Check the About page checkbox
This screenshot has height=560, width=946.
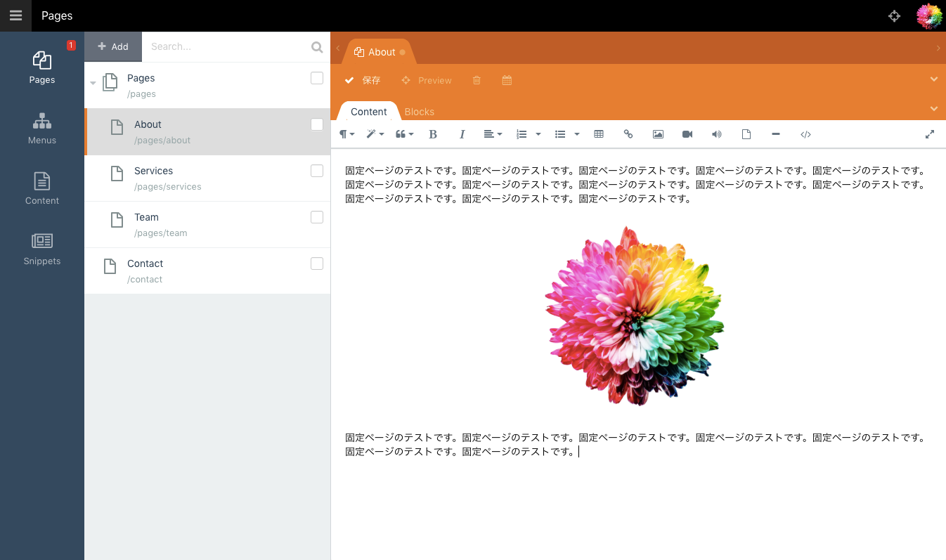pyautogui.click(x=317, y=124)
